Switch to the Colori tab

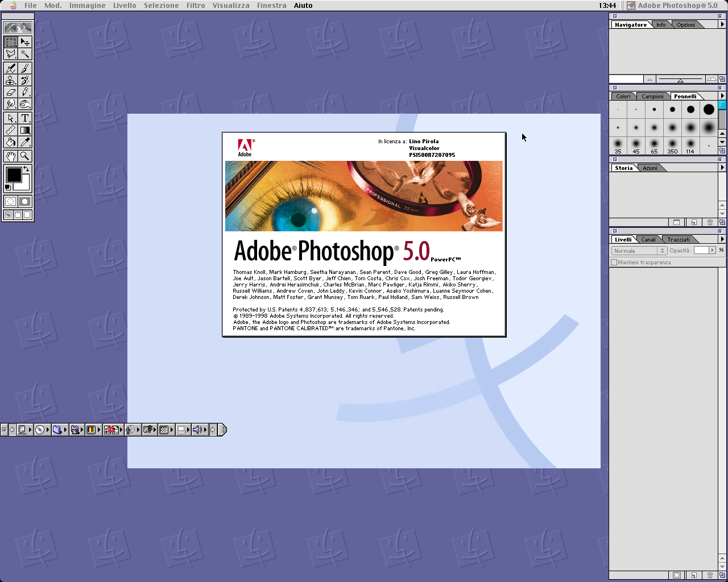[623, 97]
